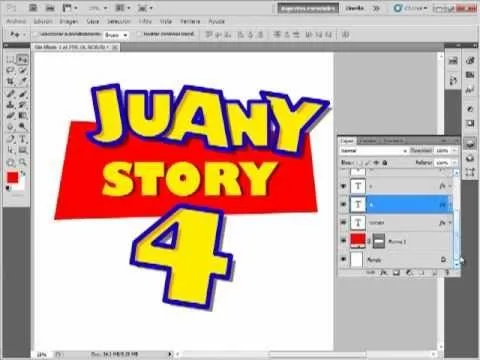480x360 pixels.
Task: Open the Normal blend mode dropdown
Action: (374, 151)
